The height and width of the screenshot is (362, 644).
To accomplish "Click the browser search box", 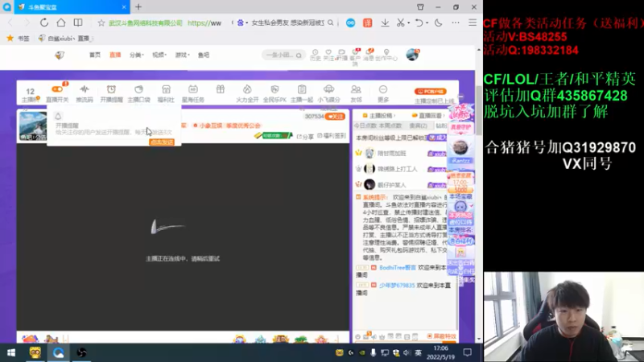I will (287, 23).
